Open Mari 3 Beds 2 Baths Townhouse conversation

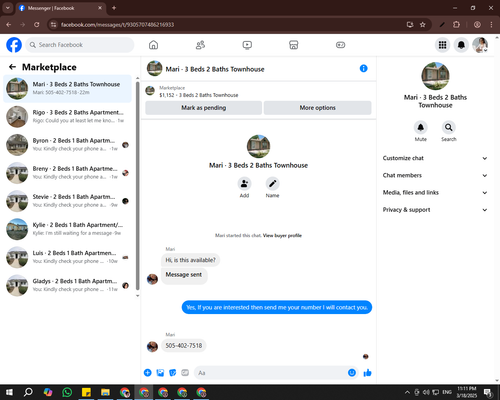pyautogui.click(x=68, y=89)
